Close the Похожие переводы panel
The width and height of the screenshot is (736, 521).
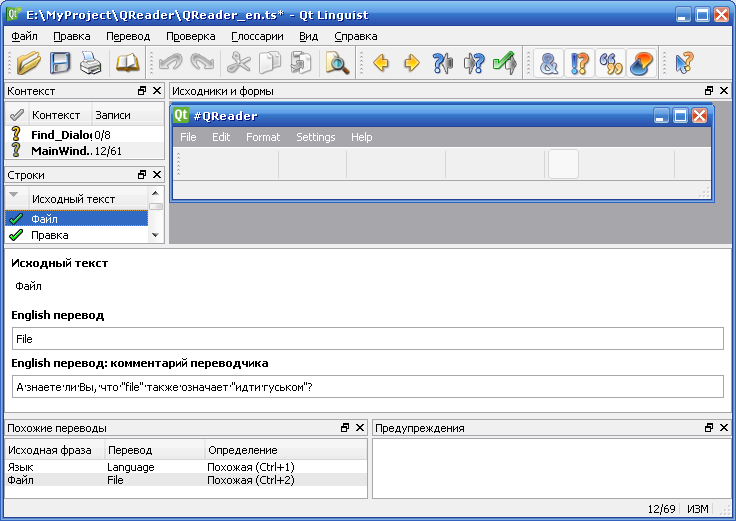(x=360, y=428)
